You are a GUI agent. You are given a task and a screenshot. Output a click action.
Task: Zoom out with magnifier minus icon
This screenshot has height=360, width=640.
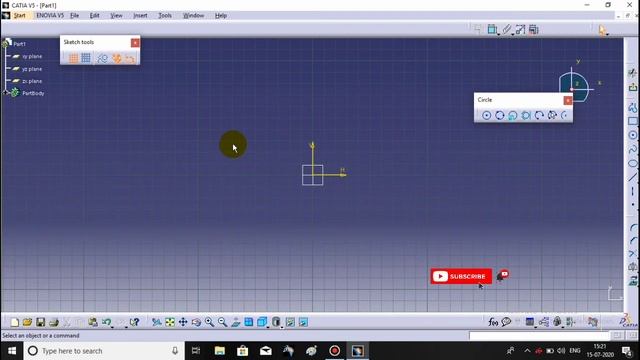pos(222,322)
